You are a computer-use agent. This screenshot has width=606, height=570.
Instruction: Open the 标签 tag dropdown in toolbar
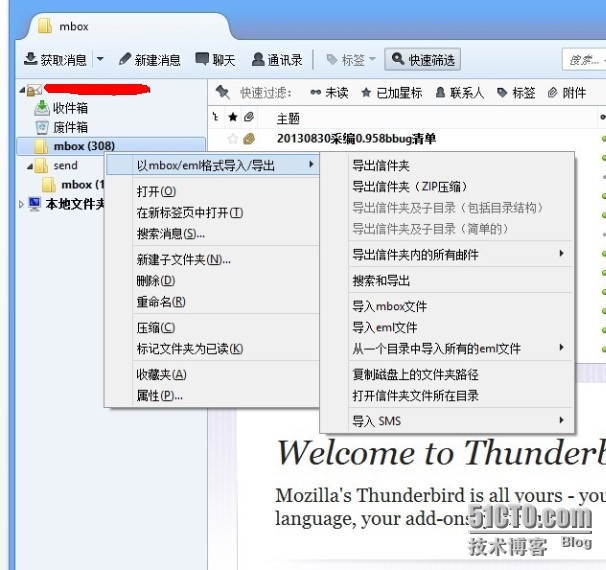[x=351, y=60]
